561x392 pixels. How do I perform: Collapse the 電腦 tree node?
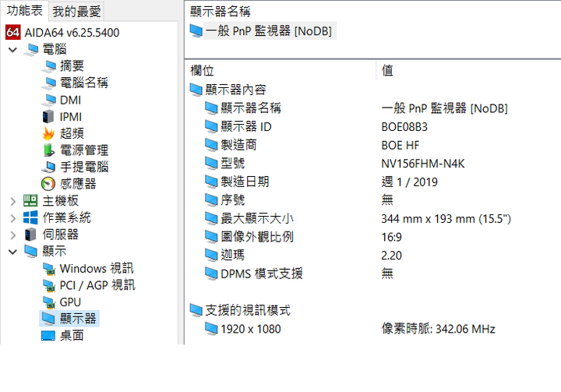point(13,50)
